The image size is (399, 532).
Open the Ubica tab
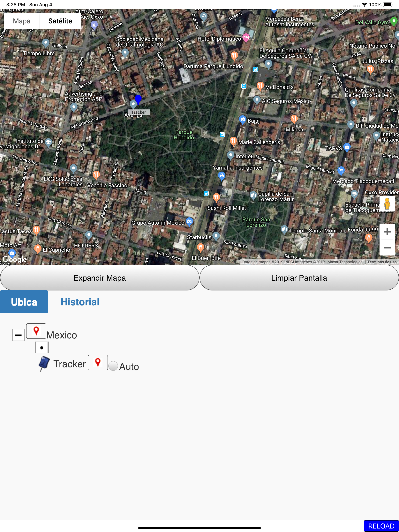24,302
